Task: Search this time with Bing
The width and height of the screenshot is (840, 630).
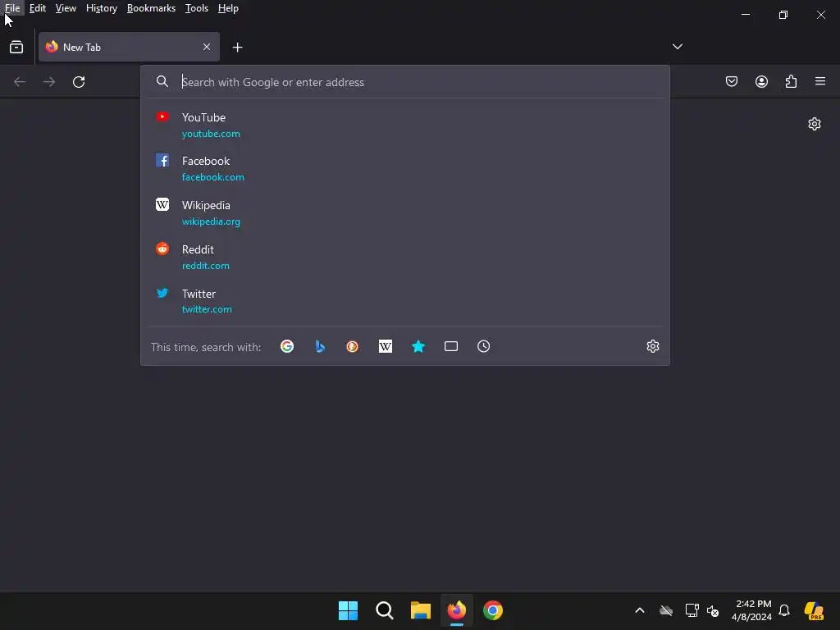Action: 320,347
